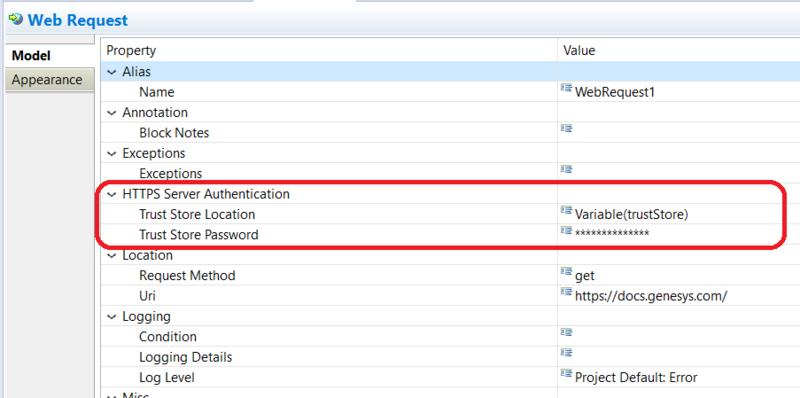
Task: Click the Block Notes value icon
Action: pos(566,129)
